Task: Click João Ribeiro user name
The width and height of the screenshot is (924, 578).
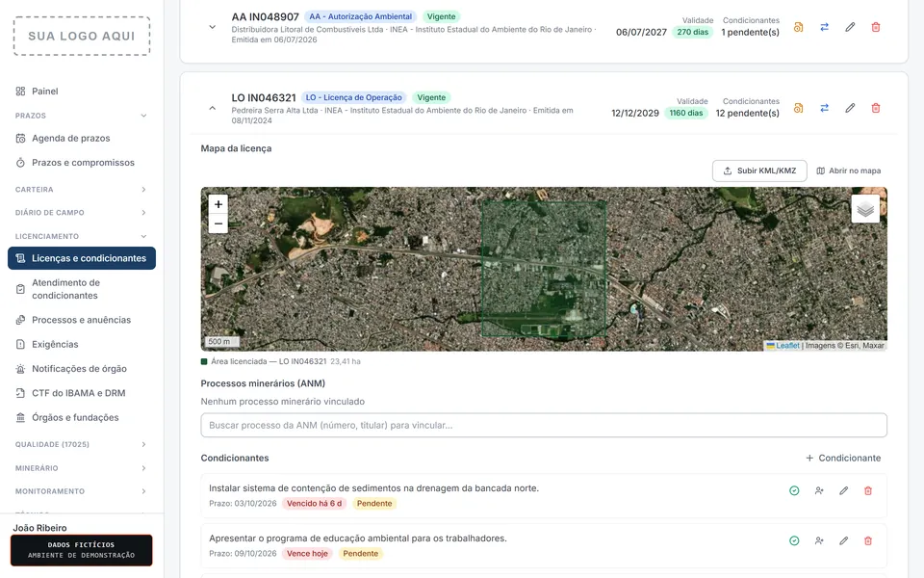Action: click(x=40, y=528)
